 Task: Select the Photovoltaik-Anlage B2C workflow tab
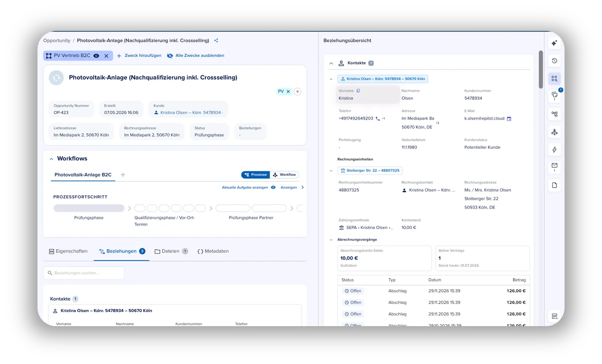tap(83, 175)
